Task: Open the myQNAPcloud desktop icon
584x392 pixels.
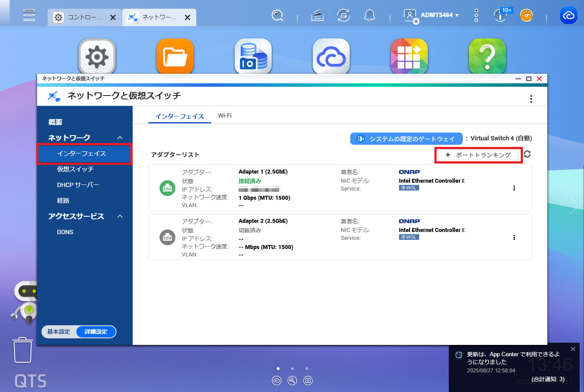Action: click(331, 57)
